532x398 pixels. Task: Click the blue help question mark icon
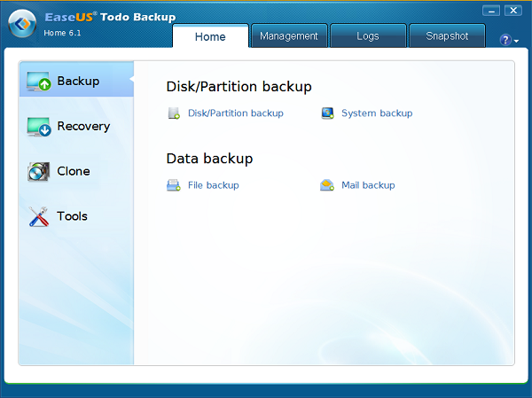505,40
